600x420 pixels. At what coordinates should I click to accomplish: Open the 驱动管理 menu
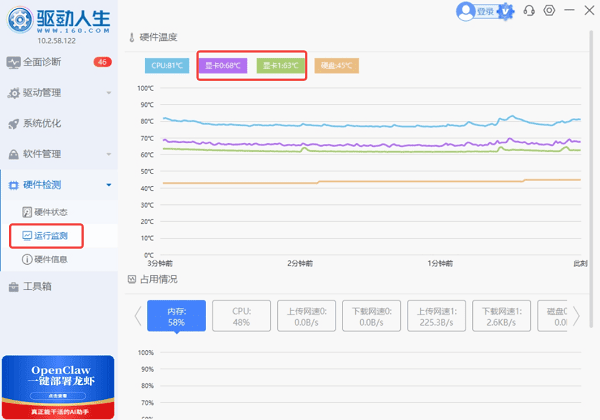[59, 93]
